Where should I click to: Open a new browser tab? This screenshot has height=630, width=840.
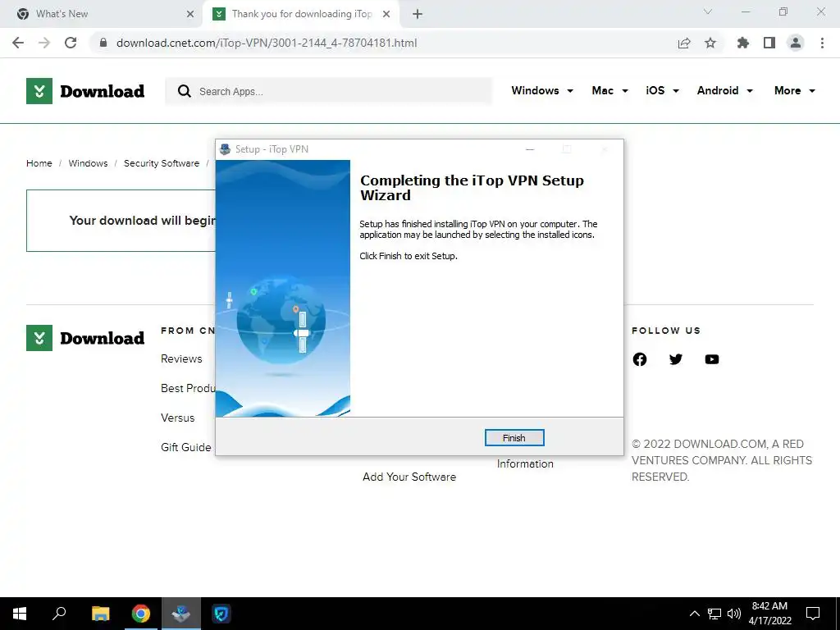pyautogui.click(x=418, y=14)
